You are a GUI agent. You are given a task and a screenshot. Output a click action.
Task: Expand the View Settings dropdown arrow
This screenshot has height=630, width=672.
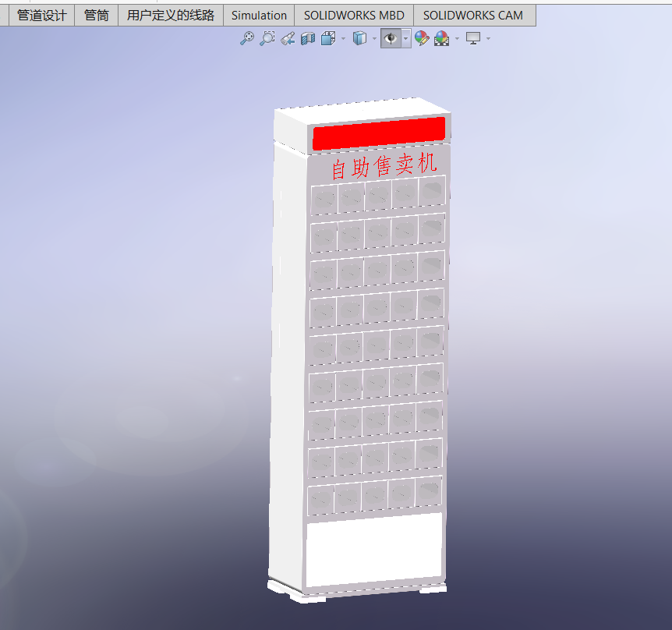tap(488, 38)
